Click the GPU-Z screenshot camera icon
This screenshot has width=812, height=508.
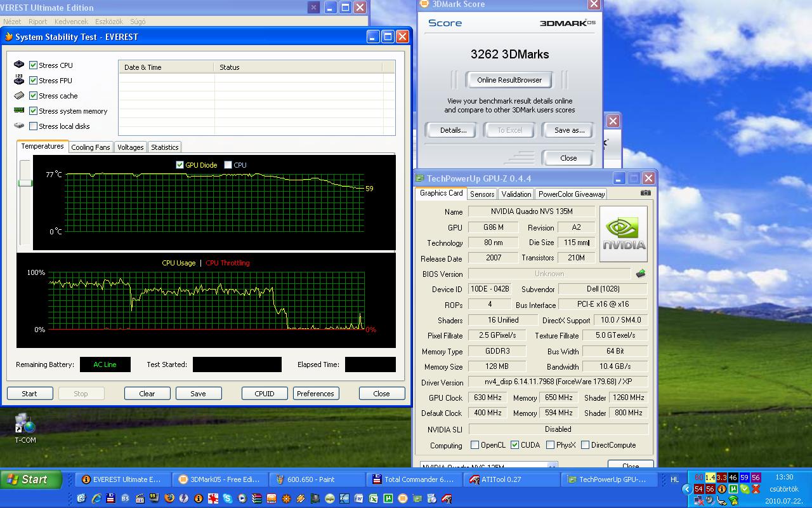tap(645, 193)
